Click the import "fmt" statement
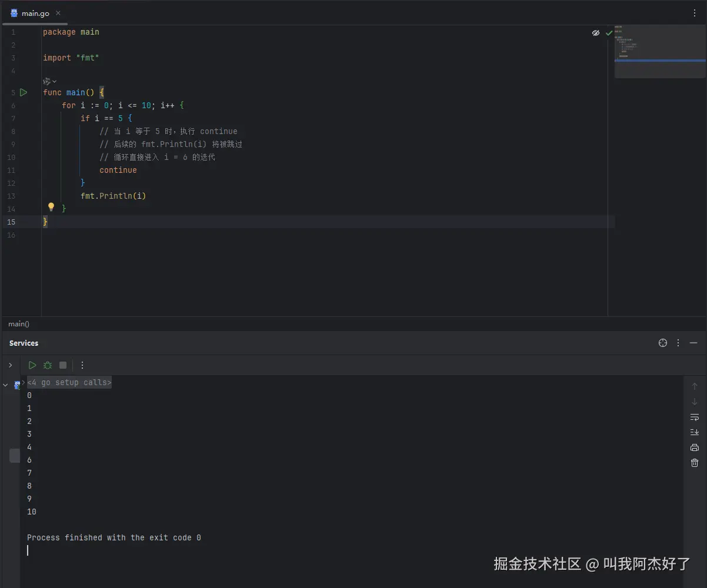 point(71,58)
